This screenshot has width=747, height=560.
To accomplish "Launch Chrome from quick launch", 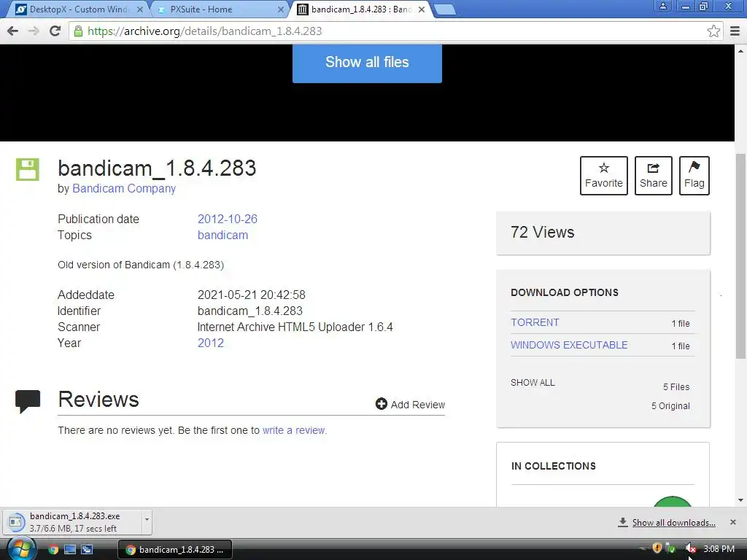I will click(53, 550).
